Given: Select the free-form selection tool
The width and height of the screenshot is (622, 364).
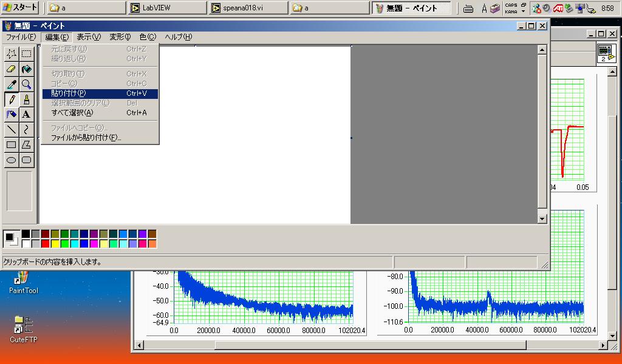Looking at the screenshot, I should [11, 54].
